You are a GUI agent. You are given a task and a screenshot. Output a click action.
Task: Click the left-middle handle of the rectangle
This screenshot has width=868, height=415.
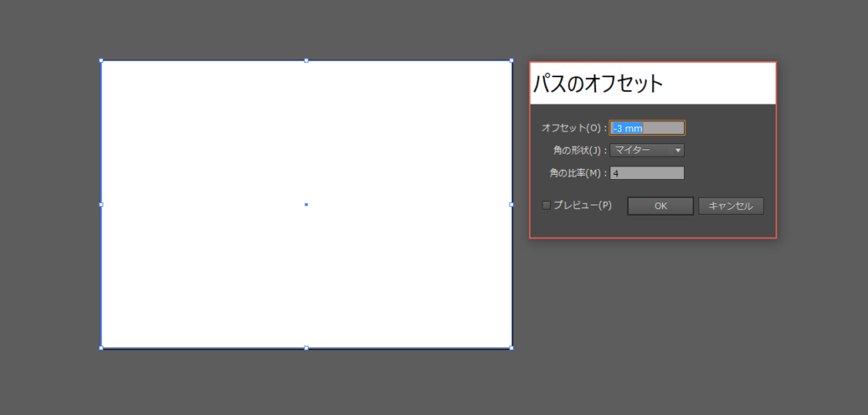(x=101, y=205)
